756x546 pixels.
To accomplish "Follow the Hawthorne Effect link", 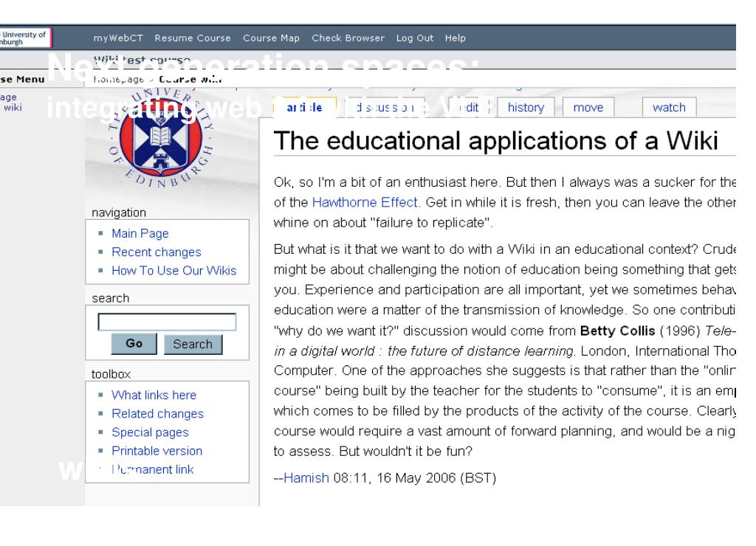I will (365, 202).
